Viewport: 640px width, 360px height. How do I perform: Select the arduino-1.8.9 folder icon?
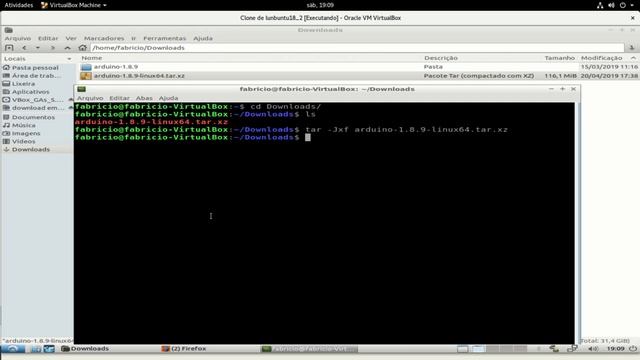(86, 67)
